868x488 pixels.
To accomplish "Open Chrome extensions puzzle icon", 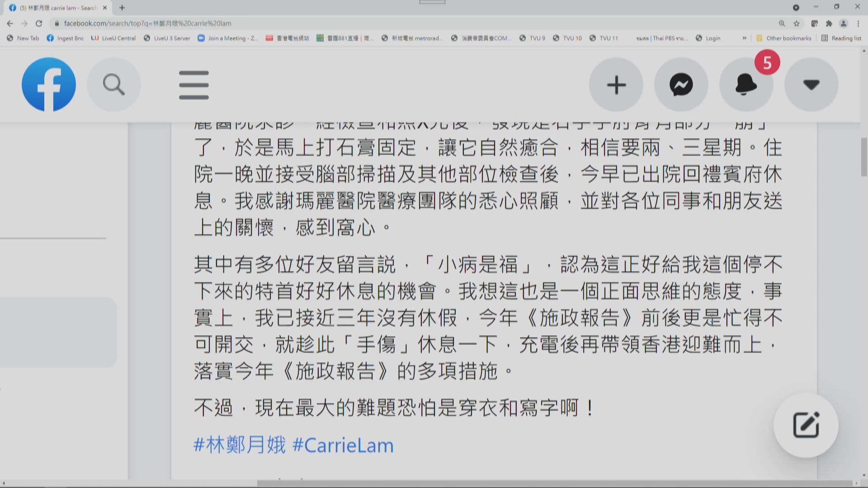I will click(829, 23).
